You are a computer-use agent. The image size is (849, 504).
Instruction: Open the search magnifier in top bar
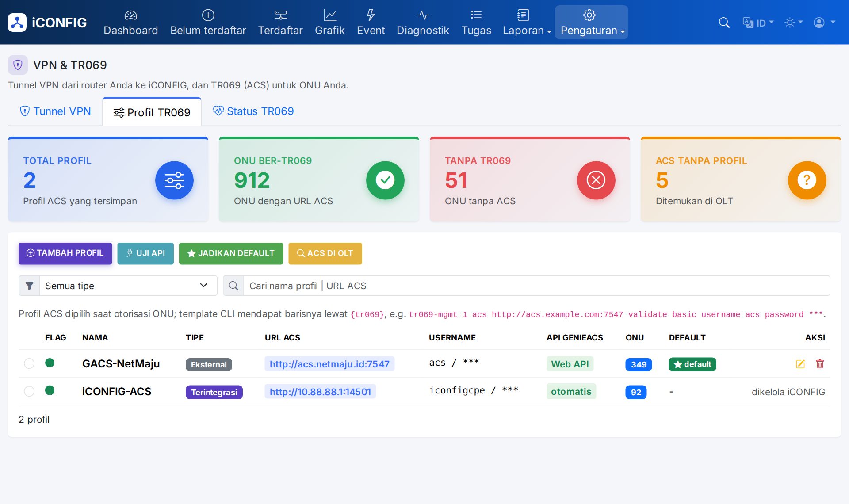724,23
